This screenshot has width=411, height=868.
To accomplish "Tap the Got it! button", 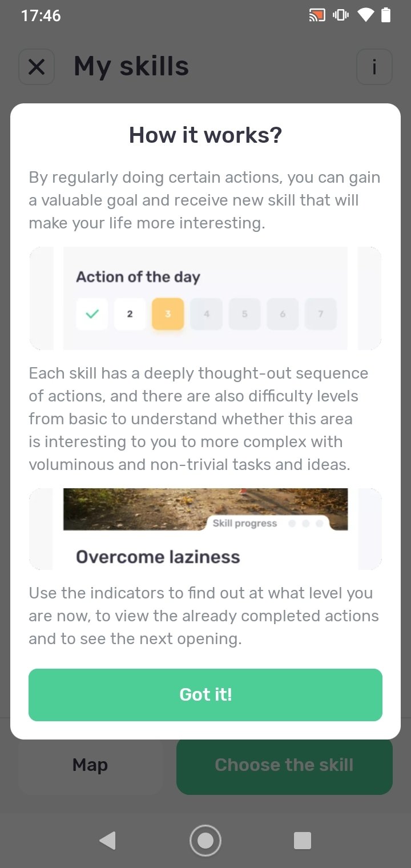I will pyautogui.click(x=205, y=694).
